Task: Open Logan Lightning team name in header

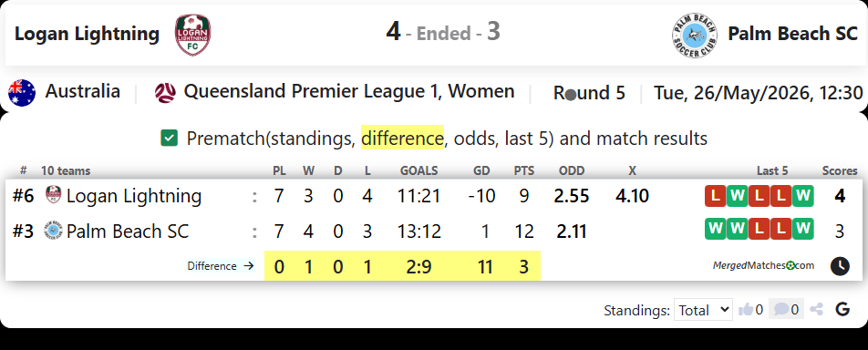Action: tap(87, 34)
